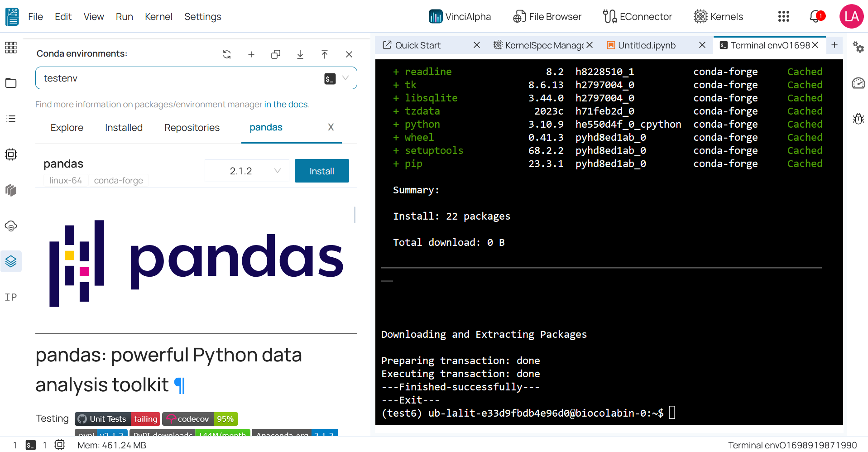This screenshot has width=868, height=452.
Task: Remove environment with the X icon
Action: (x=349, y=54)
